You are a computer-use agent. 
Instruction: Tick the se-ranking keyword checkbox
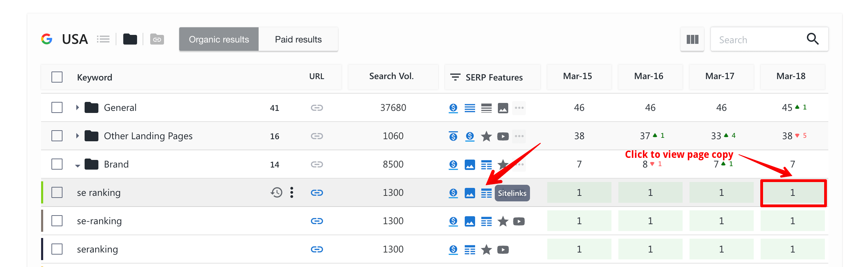[57, 221]
